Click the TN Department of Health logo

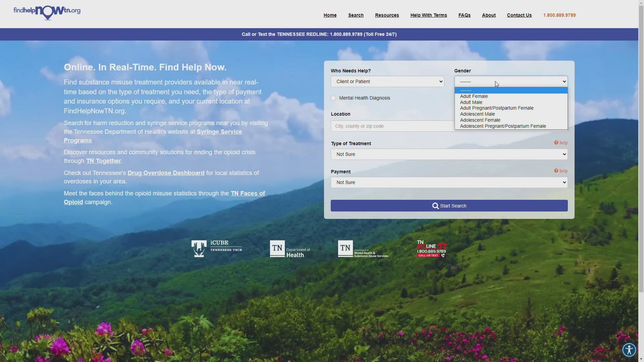290,249
